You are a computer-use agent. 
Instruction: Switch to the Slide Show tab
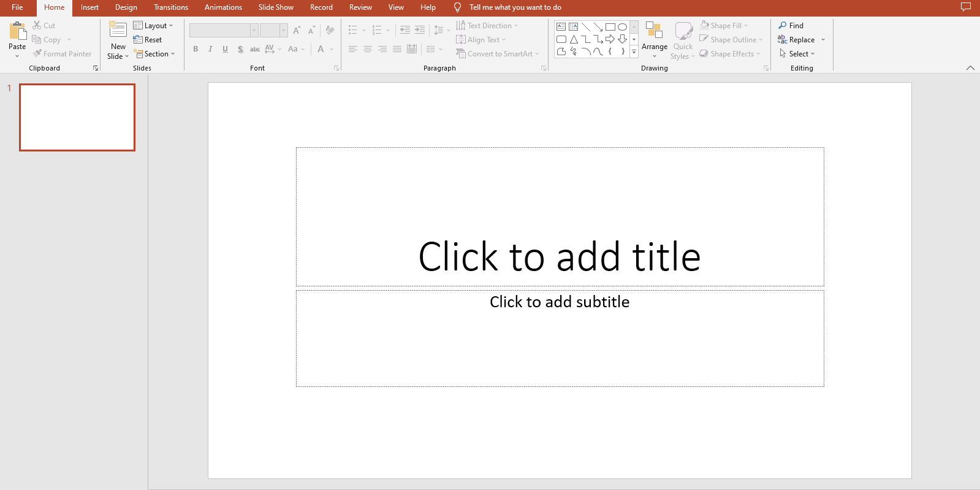click(276, 7)
